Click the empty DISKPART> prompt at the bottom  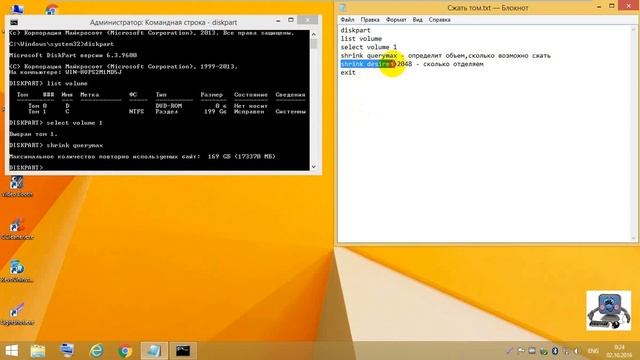26,167
